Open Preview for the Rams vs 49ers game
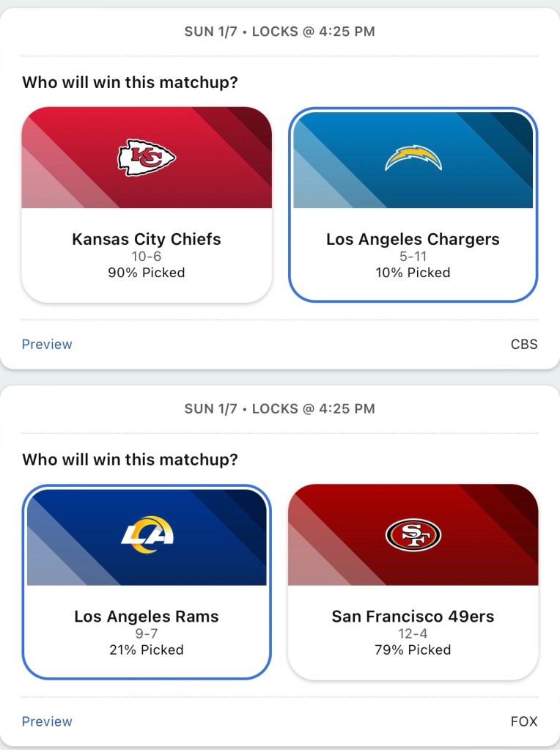Viewport: 560px width, 750px height. [x=47, y=721]
